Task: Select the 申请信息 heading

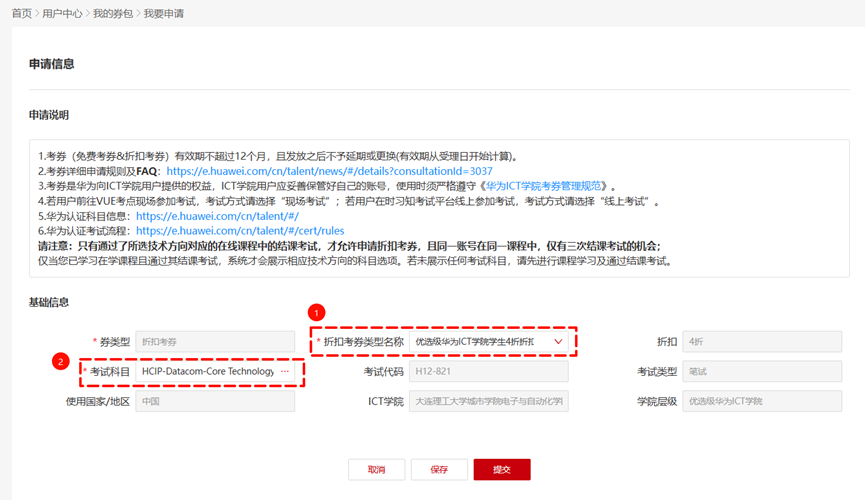Action: click(x=51, y=64)
